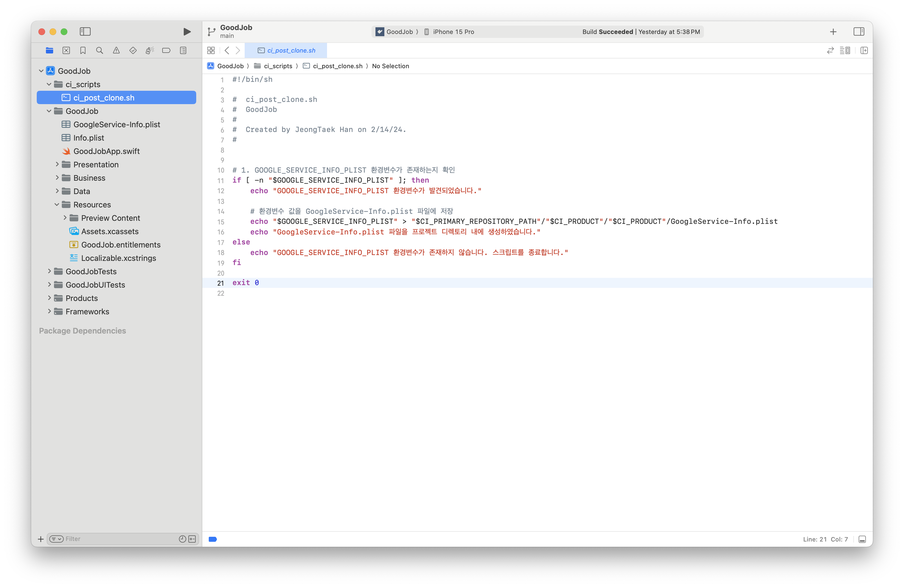Expand the Presentation folder
This screenshot has height=588, width=904.
point(57,165)
